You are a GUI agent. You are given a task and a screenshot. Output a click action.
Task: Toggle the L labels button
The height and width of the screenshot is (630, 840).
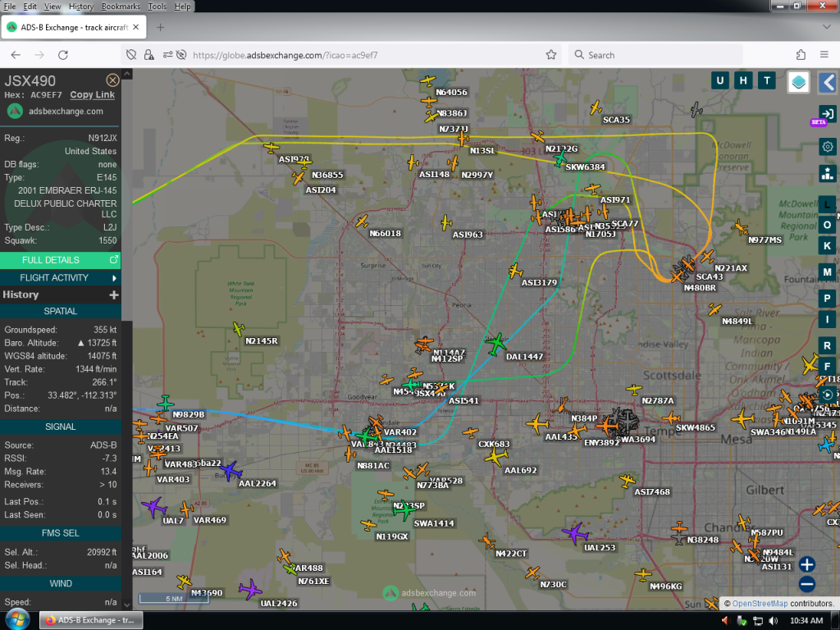tap(827, 204)
